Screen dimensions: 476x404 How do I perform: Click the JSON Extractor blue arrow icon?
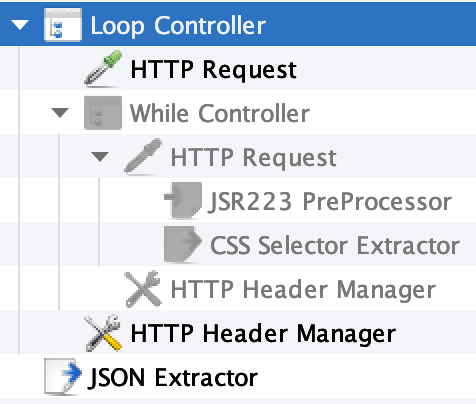[x=63, y=377]
